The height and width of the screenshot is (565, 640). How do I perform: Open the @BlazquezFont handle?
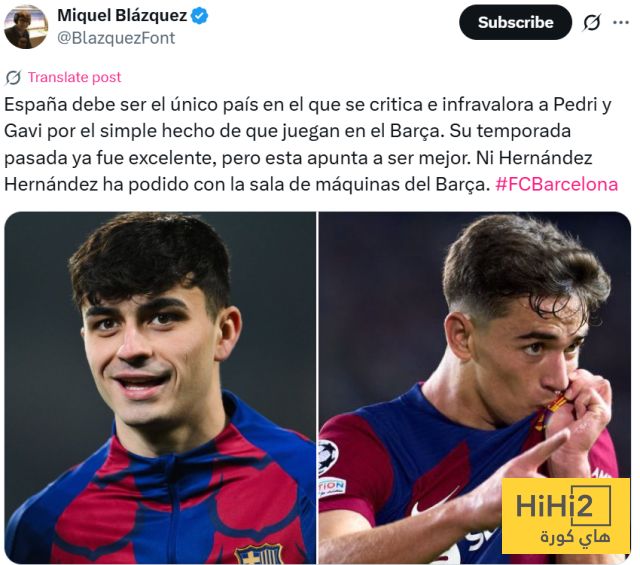(116, 38)
